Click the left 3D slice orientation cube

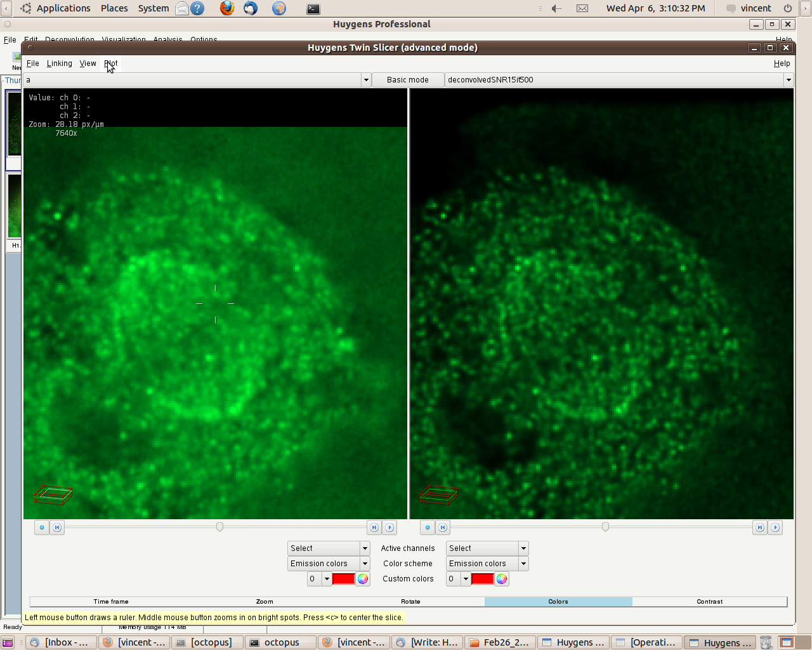(x=53, y=494)
